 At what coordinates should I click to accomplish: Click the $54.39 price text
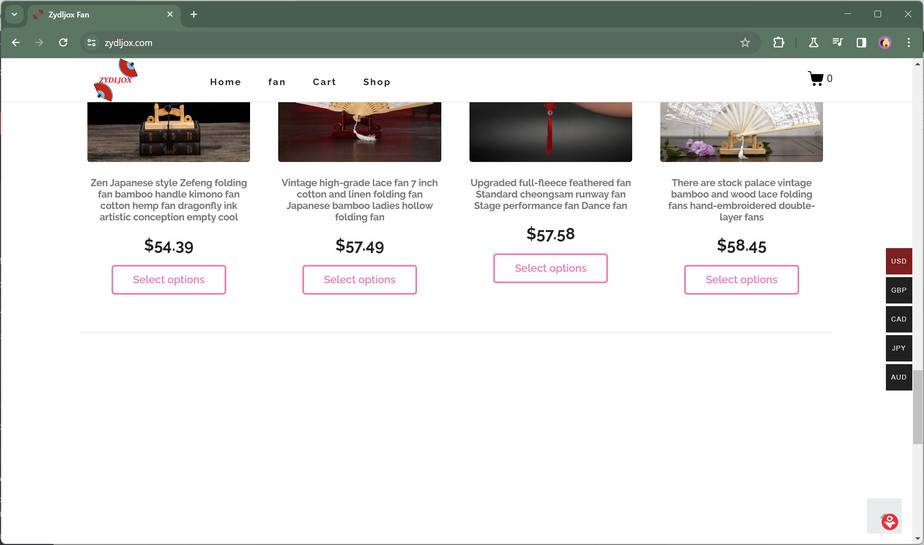(x=169, y=246)
